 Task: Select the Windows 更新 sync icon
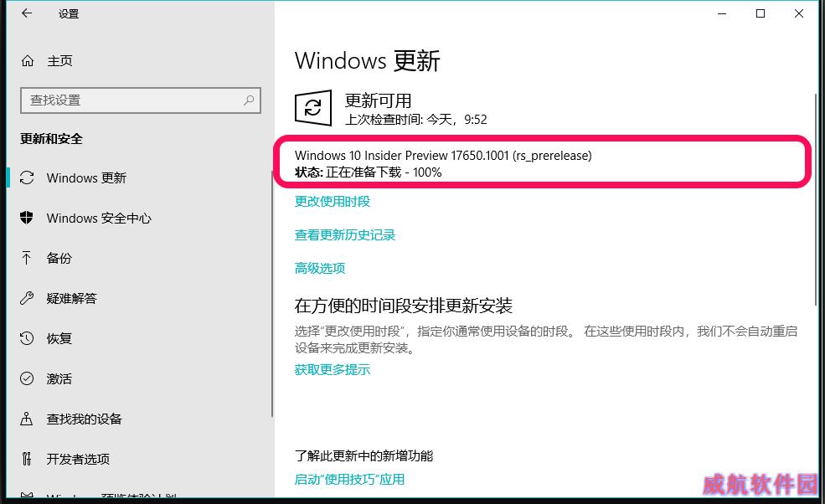[27, 177]
